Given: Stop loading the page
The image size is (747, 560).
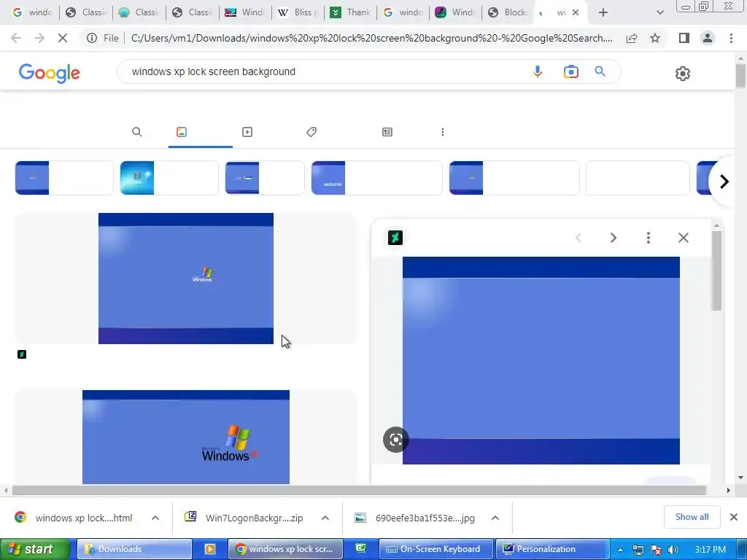Looking at the screenshot, I should click(63, 38).
